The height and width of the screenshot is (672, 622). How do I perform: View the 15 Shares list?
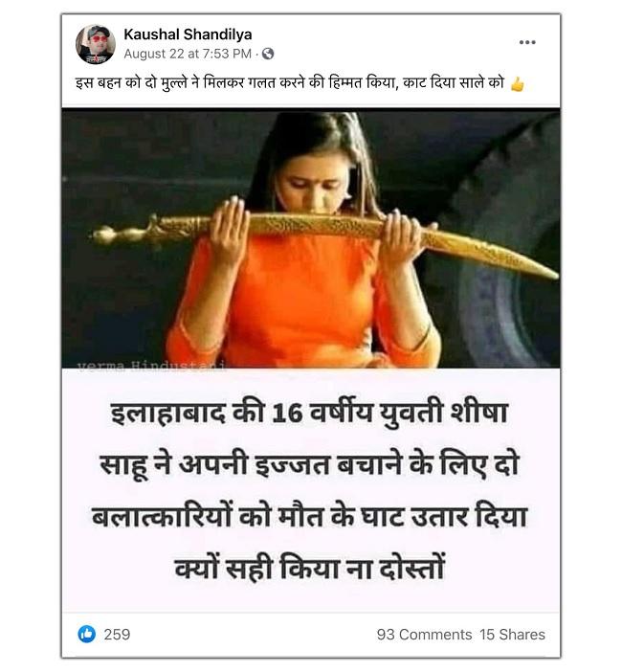coord(512,635)
